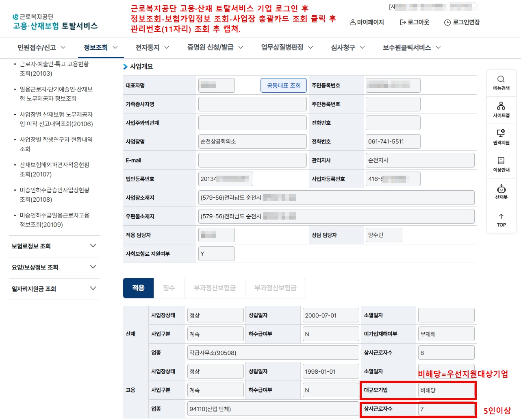Open the 이용안내 guide icon
Screen dimensions: 521x420
(501, 164)
